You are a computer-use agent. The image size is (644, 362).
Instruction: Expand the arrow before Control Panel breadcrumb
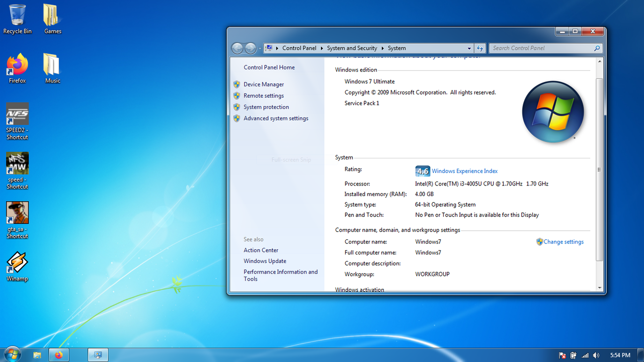(x=277, y=48)
